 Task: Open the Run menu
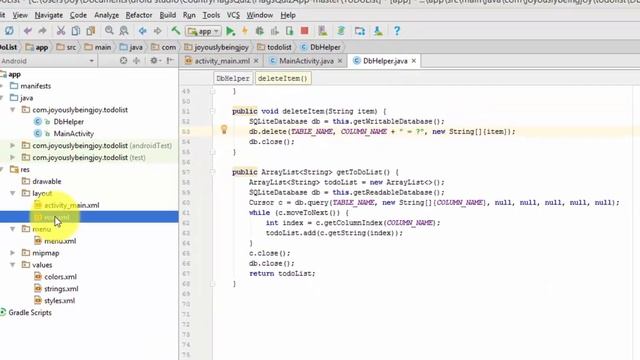tap(189, 15)
